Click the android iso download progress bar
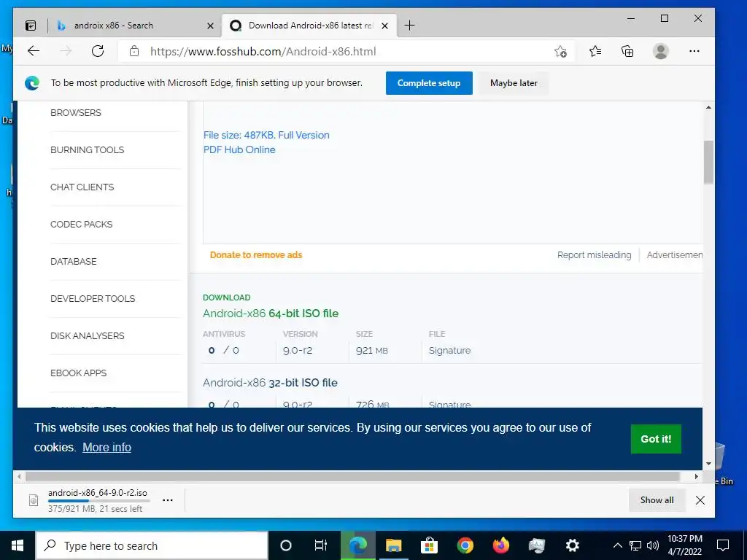Image resolution: width=747 pixels, height=560 pixels. (x=98, y=500)
